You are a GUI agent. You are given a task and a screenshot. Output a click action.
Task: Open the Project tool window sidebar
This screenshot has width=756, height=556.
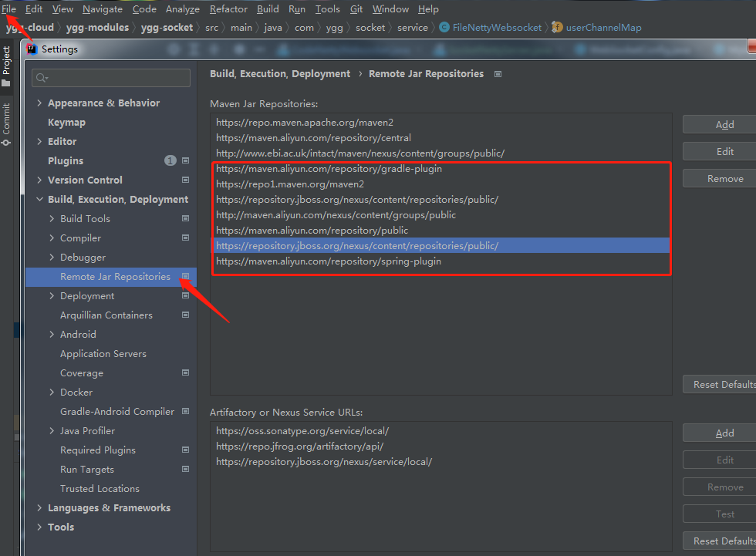click(x=6, y=62)
